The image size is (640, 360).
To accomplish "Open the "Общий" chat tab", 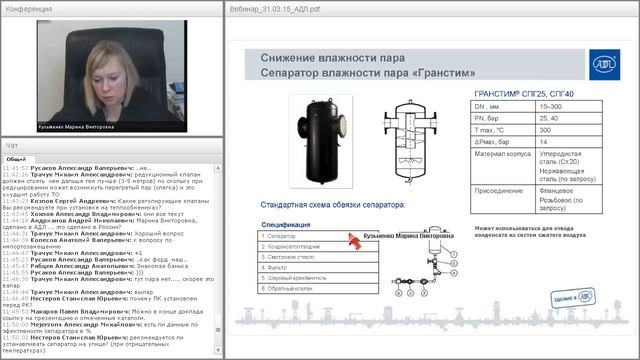I will pos(16,159).
